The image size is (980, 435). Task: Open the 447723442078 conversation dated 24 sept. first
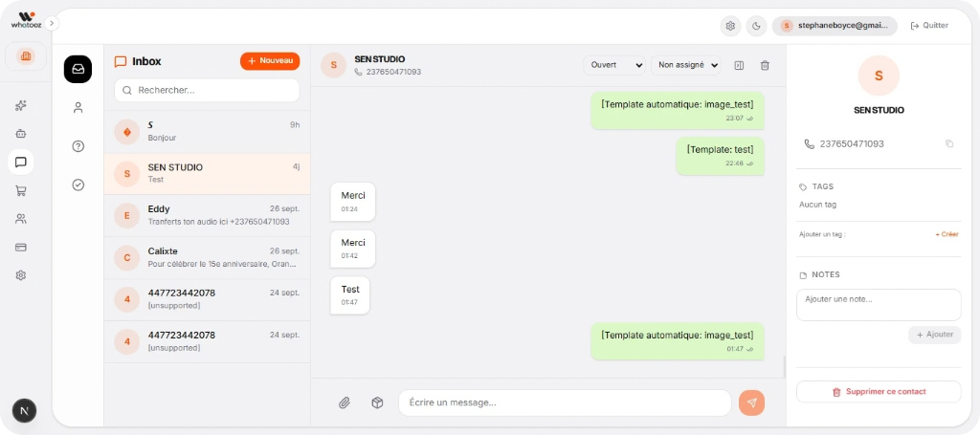pyautogui.click(x=207, y=299)
